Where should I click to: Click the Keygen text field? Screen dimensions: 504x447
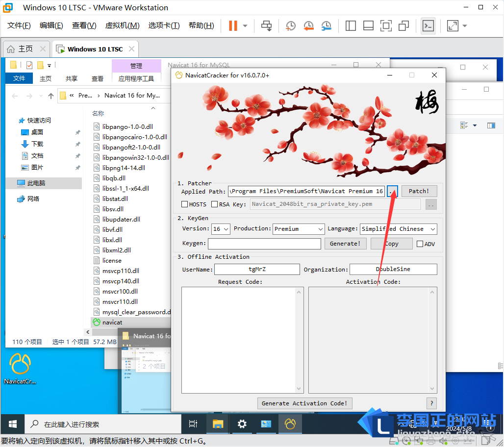[x=264, y=244]
